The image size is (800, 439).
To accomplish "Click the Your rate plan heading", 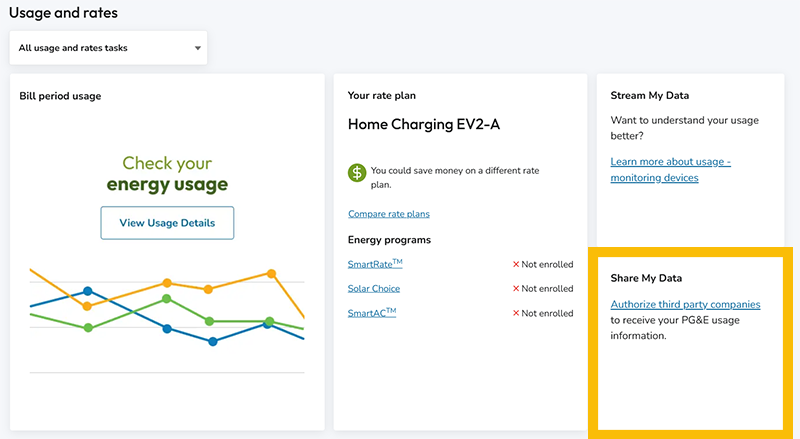I will coord(381,96).
